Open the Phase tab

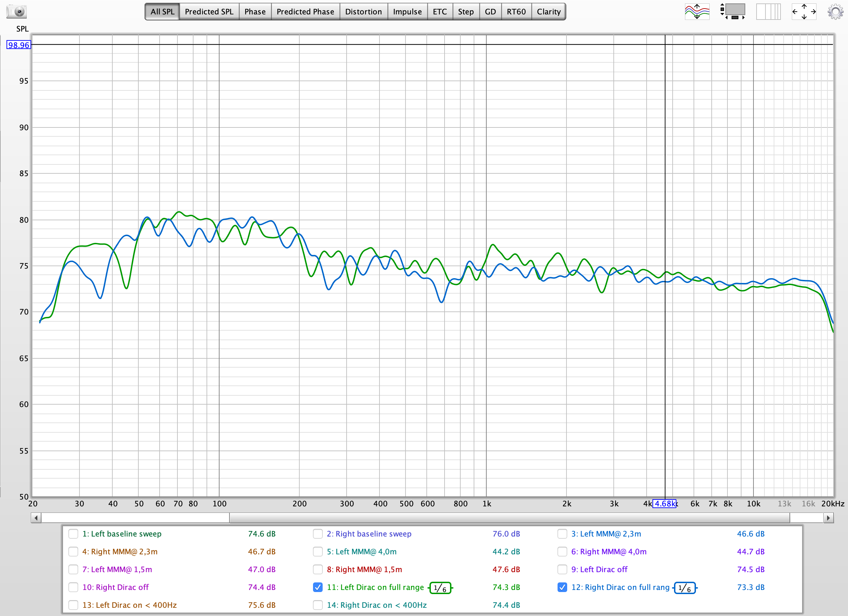[255, 12]
